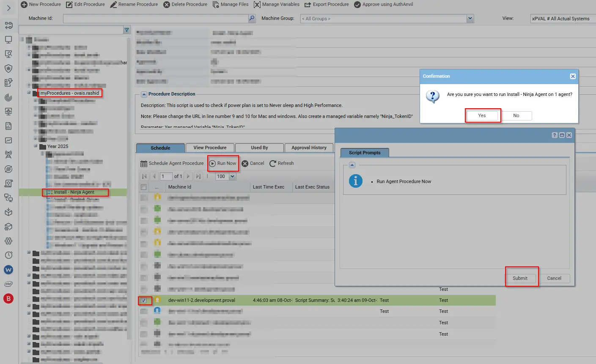Go to the first page of the grid
Screen dimensions: 596x364
[144, 176]
